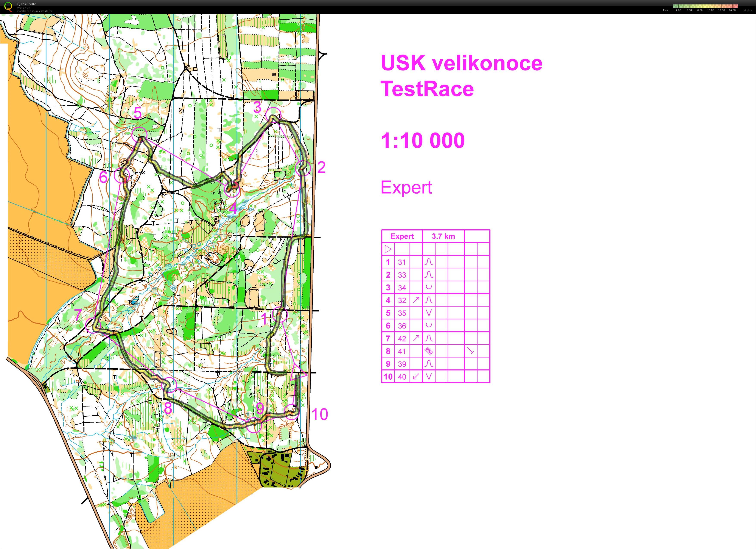Click the northeast arrow symbol in row 4

[x=416, y=300]
